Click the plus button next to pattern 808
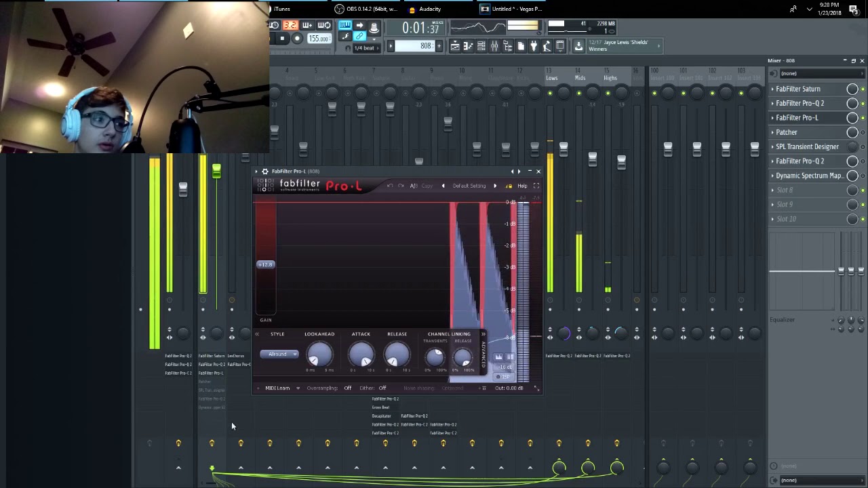This screenshot has width=868, height=488. click(439, 46)
